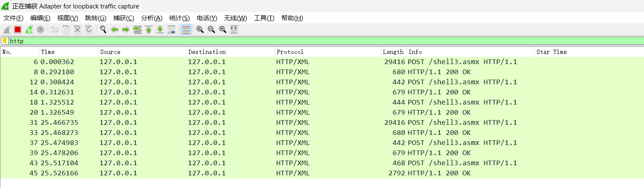Open capture options gear icon
The image size is (644, 188).
coord(40,30)
